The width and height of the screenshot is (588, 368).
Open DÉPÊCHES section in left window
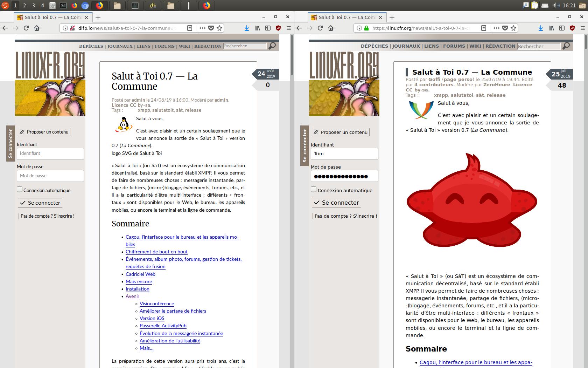click(91, 46)
